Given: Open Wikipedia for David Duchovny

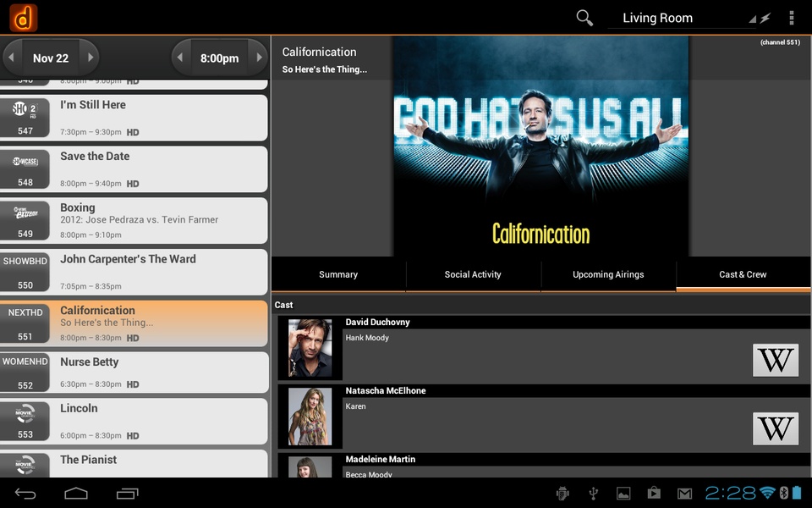Looking at the screenshot, I should point(776,360).
